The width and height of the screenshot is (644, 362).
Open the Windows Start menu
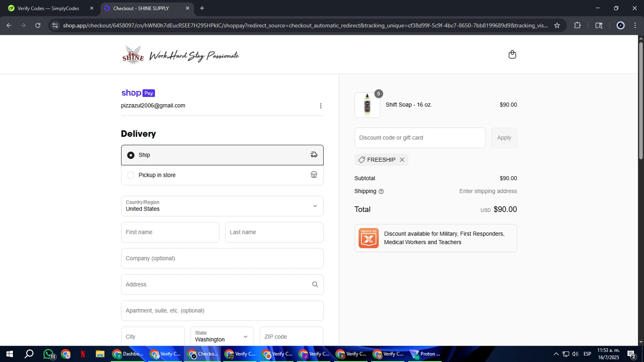click(x=9, y=354)
